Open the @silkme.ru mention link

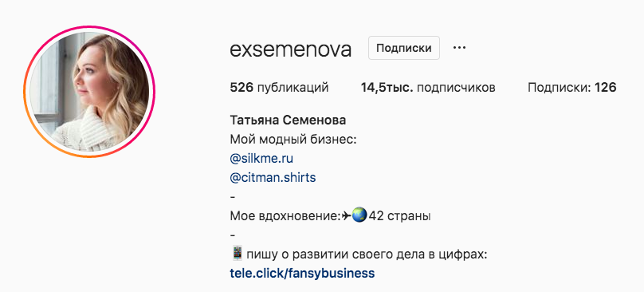pyautogui.click(x=261, y=158)
